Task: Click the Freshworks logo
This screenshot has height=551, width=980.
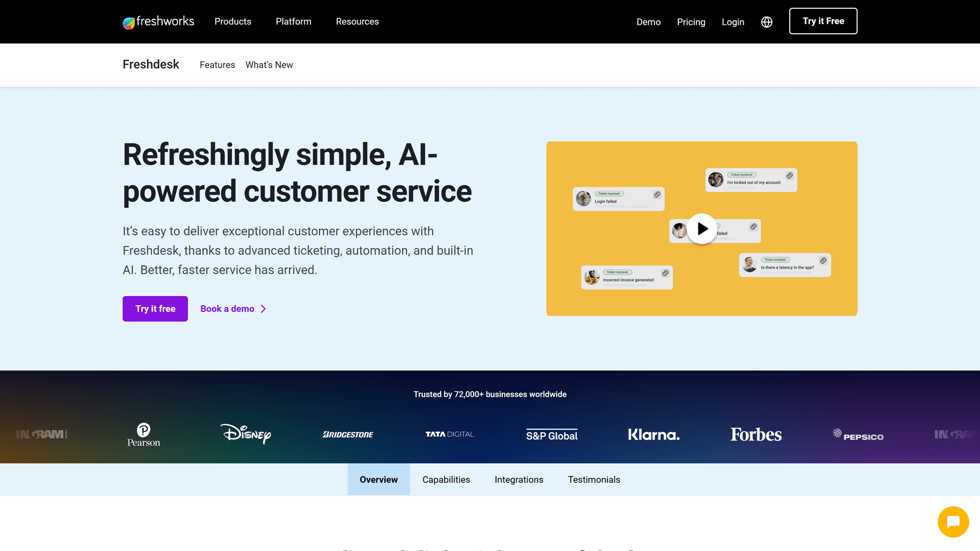Action: tap(158, 21)
